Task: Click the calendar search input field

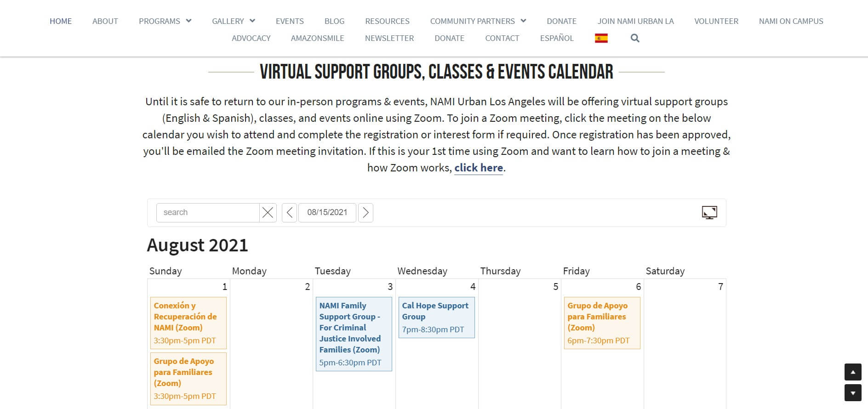Action: pos(208,212)
